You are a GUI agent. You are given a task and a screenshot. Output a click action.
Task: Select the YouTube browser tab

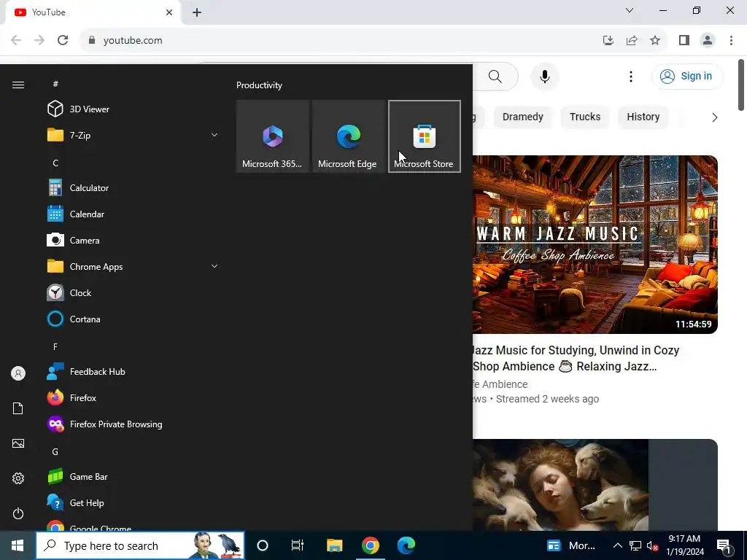(93, 12)
